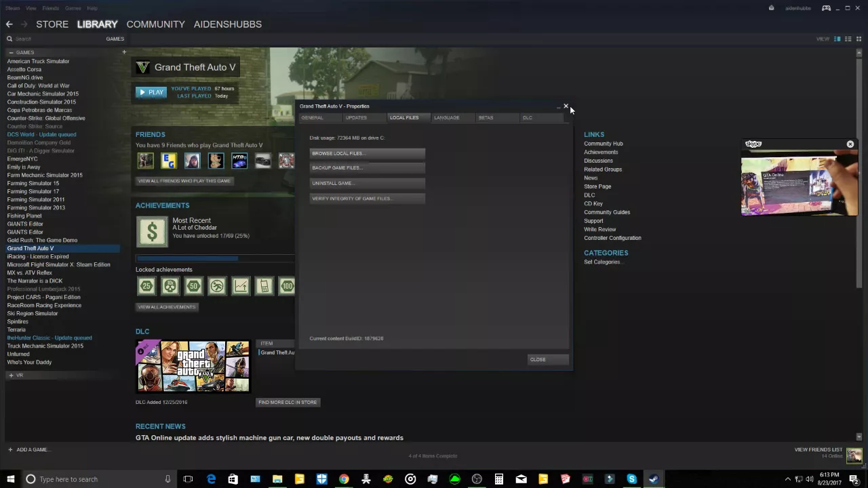This screenshot has height=488, width=868.
Task: Expand the VR category in sidebar
Action: click(11, 375)
